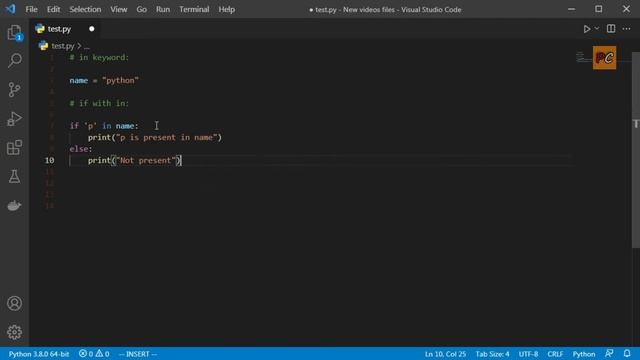The image size is (640, 360).
Task: Close test.py tab via unsaved dot
Action: [x=91, y=29]
